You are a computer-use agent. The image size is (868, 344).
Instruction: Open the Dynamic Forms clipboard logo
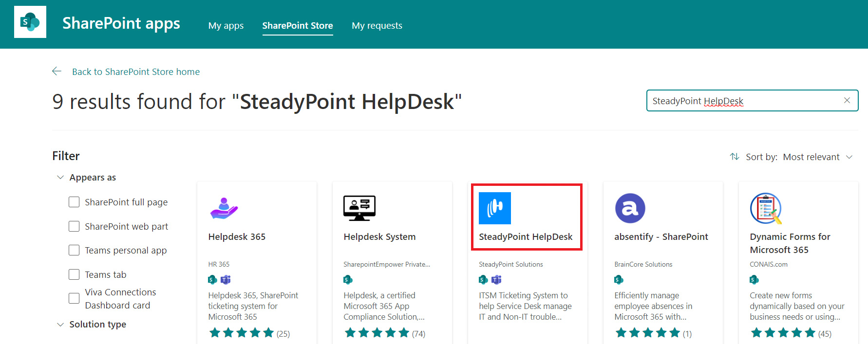(766, 208)
